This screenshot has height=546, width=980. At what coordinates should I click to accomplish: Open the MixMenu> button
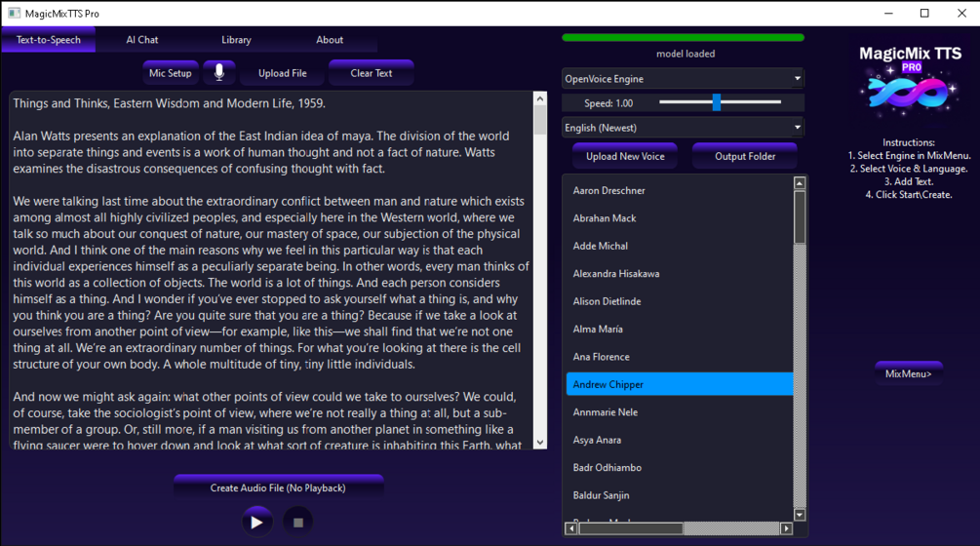pyautogui.click(x=909, y=373)
